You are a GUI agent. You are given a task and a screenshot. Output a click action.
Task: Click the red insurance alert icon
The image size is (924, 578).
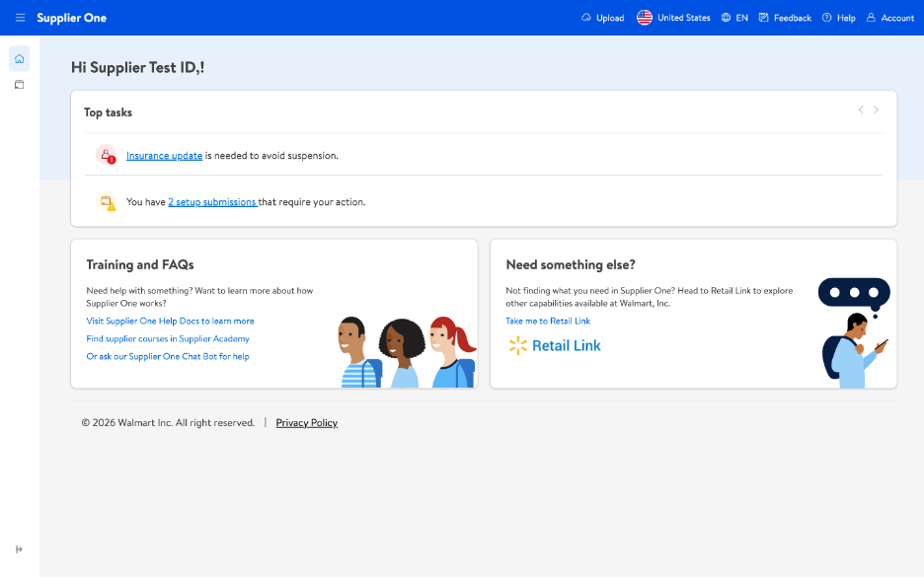(x=106, y=154)
